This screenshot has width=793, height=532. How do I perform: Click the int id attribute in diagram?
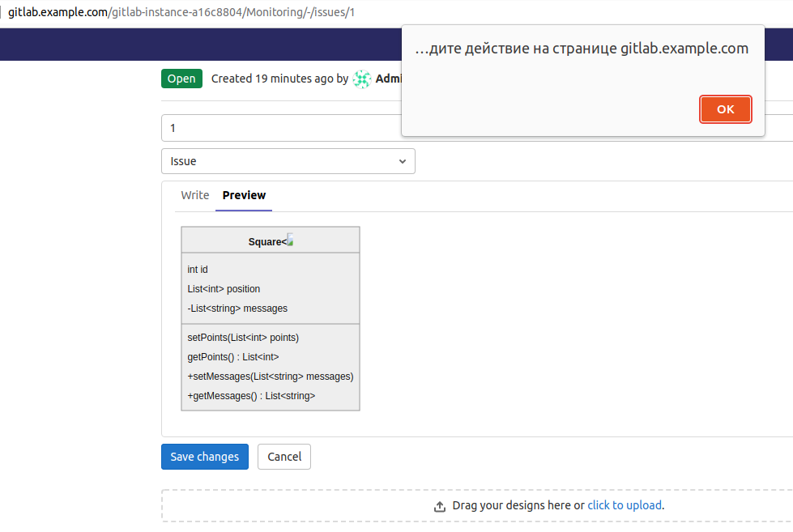coord(198,270)
